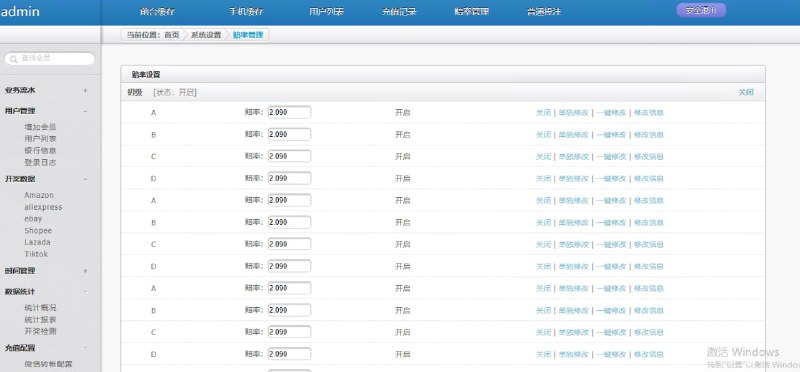Viewport: 800px width, 372px height.
Task: Open 赔率管理 in the top navigation bar
Action: pos(472,12)
